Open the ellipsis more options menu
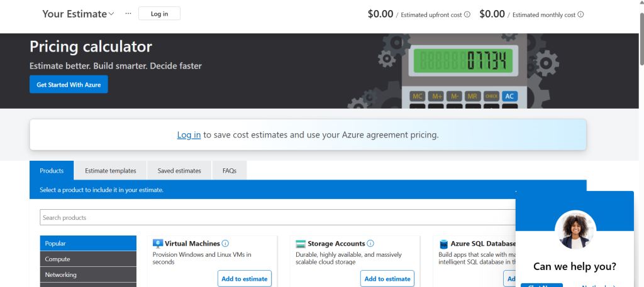Image resolution: width=644 pixels, height=287 pixels. (128, 14)
